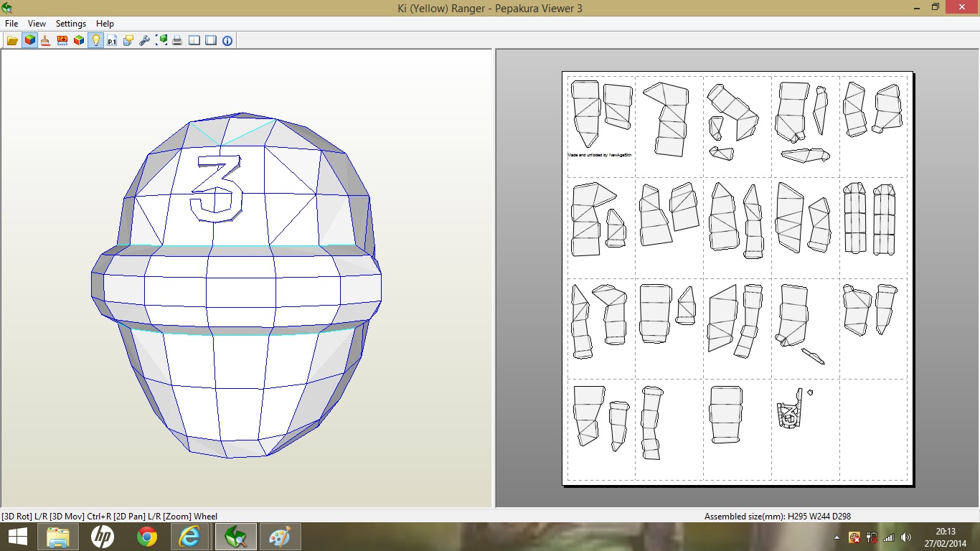This screenshot has height=551, width=980.
Task: Click the blue info icon
Action: 227,41
